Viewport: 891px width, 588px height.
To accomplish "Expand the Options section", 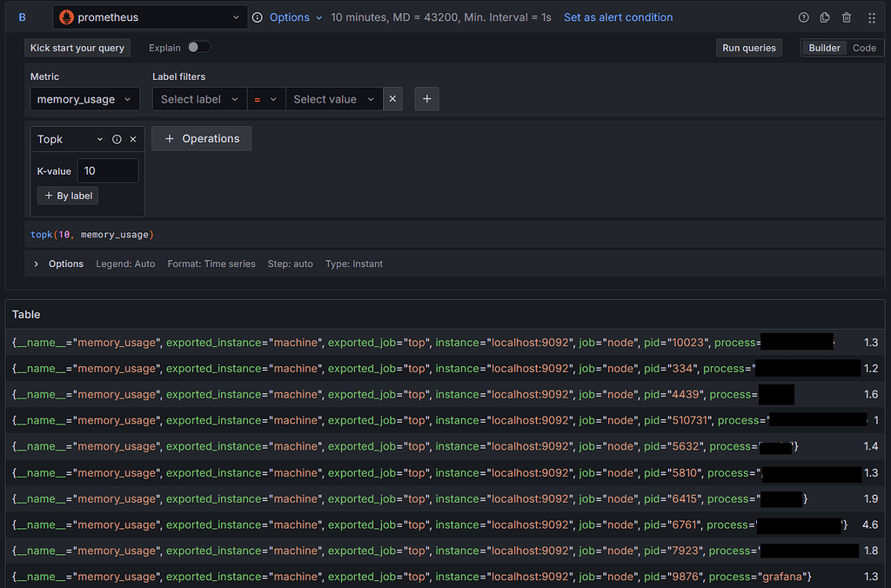I will pyautogui.click(x=57, y=264).
